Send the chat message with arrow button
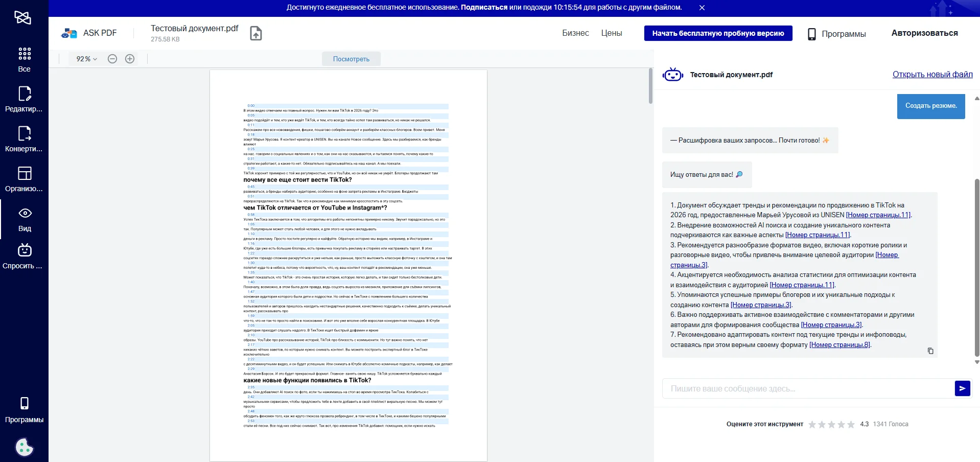Screen dimensions: 980x462 [x=962, y=388]
